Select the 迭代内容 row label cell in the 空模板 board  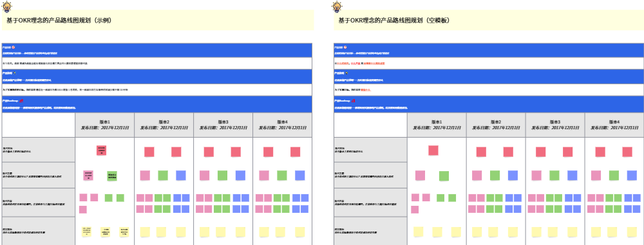370,203
